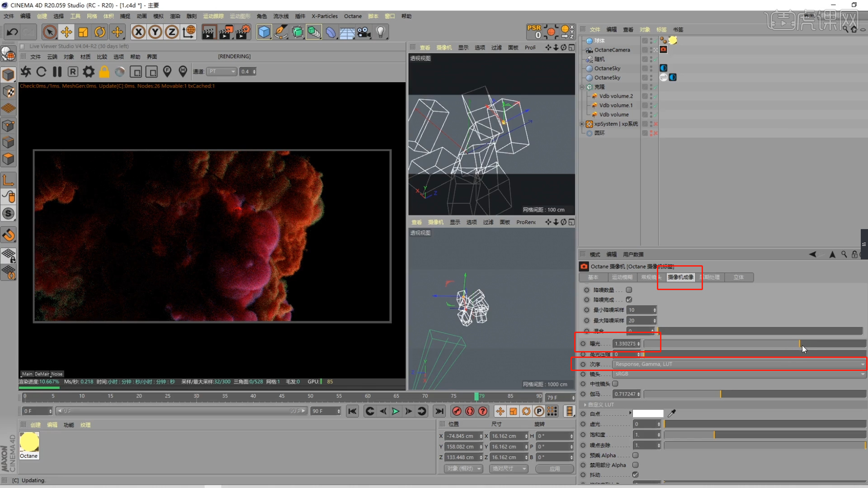Open the PT channel dropdown
This screenshot has height=488, width=868.
point(222,71)
